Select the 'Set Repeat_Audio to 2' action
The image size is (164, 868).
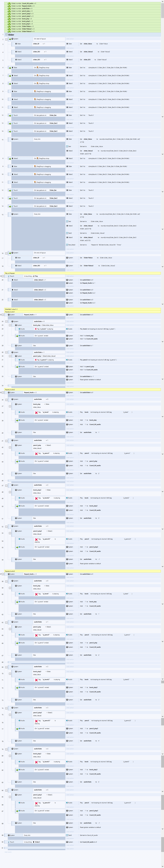(113, 293)
